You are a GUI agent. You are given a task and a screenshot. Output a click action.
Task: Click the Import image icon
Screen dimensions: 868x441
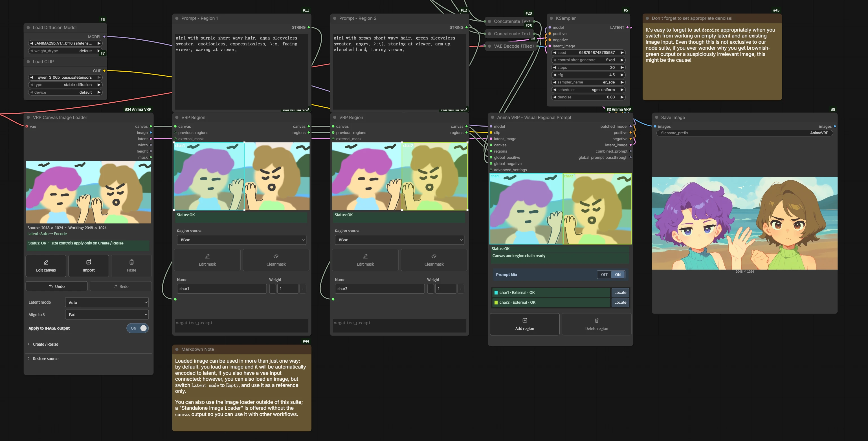click(89, 262)
